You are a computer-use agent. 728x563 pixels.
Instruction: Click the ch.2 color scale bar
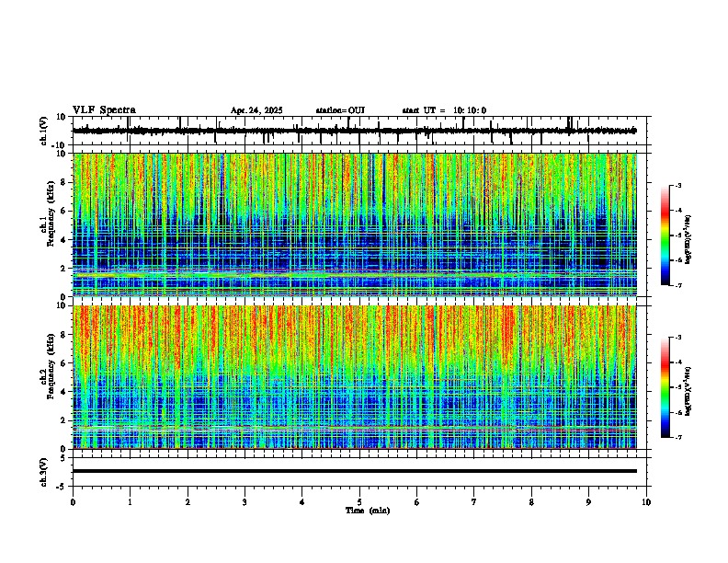665,387
